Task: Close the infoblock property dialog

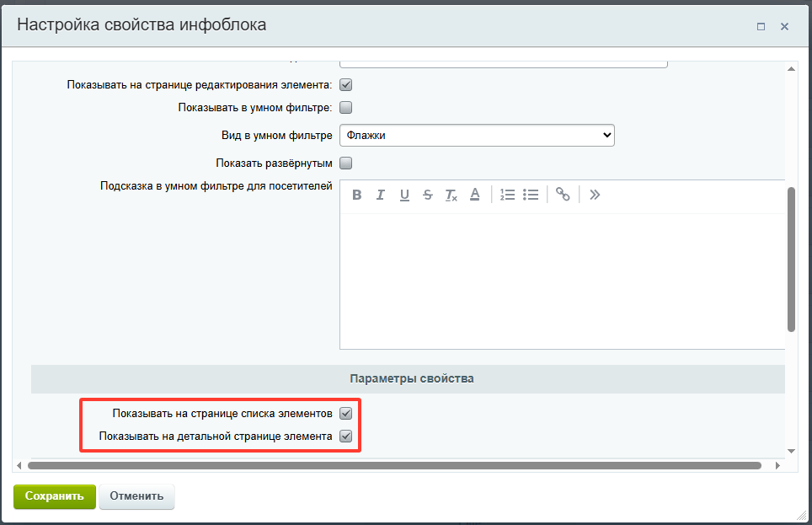Action: [x=784, y=26]
